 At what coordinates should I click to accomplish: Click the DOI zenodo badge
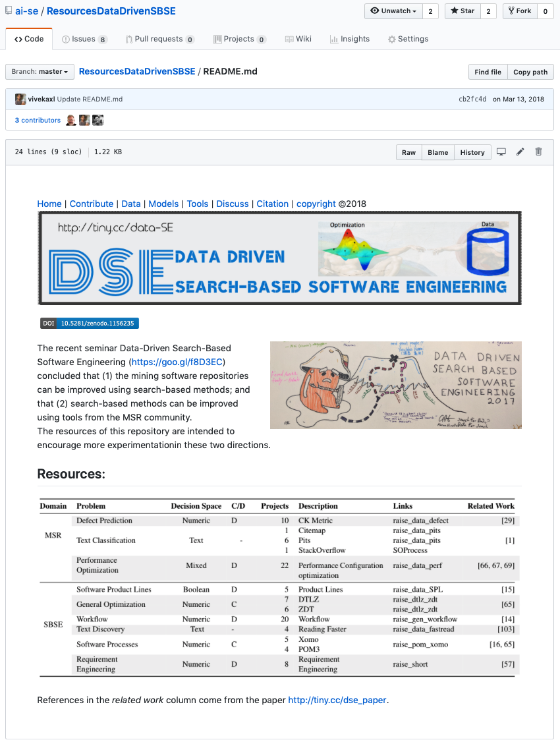pyautogui.click(x=90, y=323)
